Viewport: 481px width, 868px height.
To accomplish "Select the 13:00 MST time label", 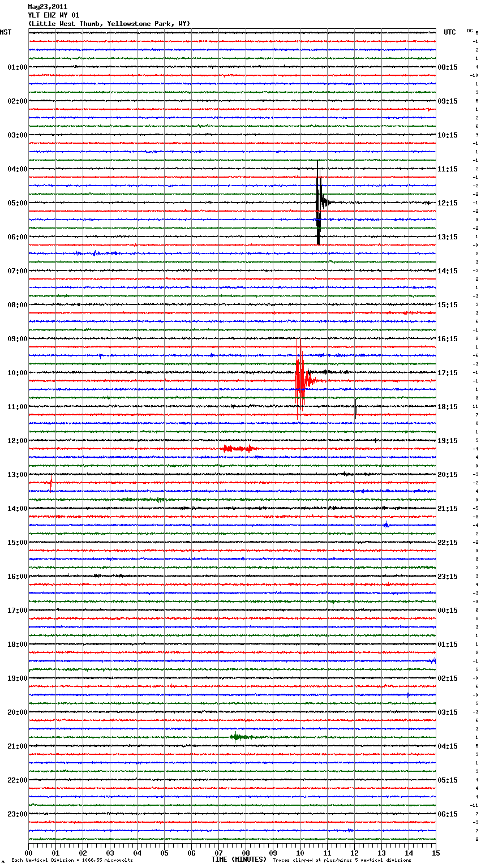I will [17, 475].
